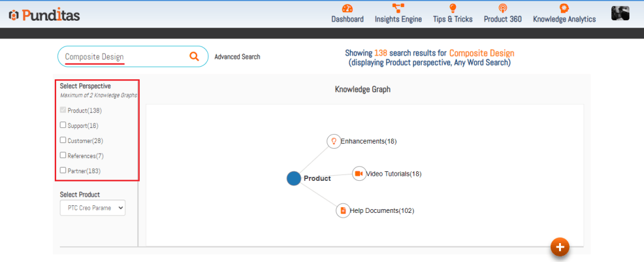The image size is (644, 262).
Task: Click the orange search magnifier icon
Action: click(194, 57)
